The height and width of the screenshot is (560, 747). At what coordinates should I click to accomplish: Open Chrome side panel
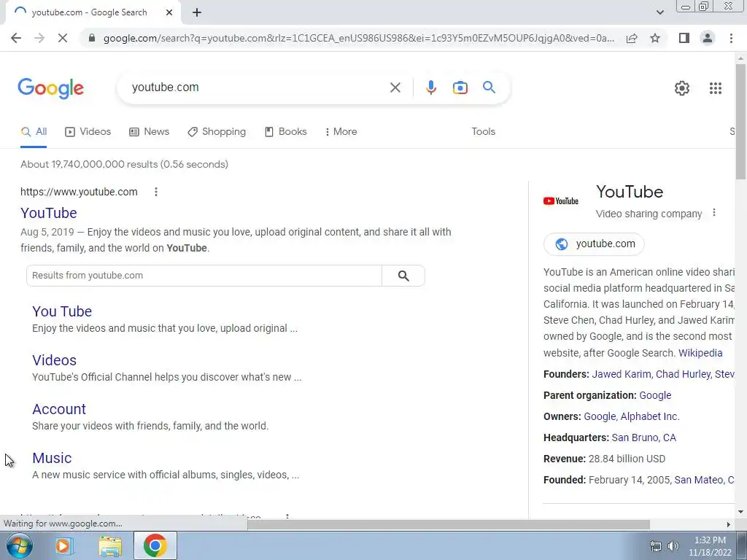pos(684,38)
